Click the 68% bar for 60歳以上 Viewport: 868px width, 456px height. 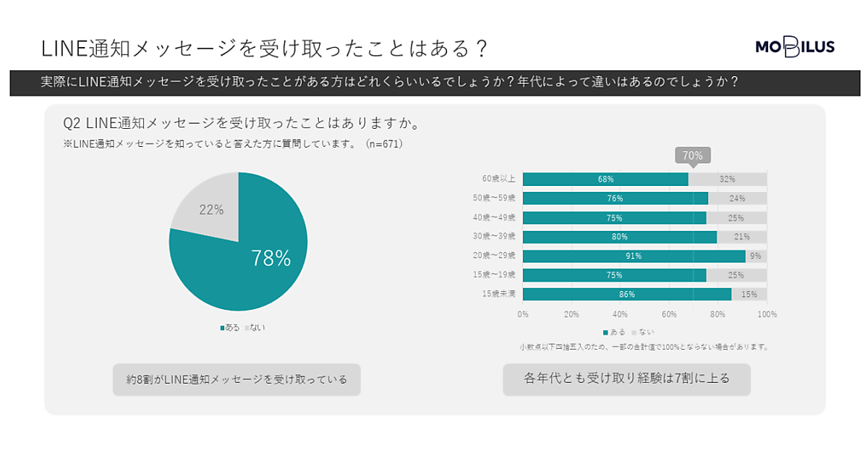click(x=605, y=180)
